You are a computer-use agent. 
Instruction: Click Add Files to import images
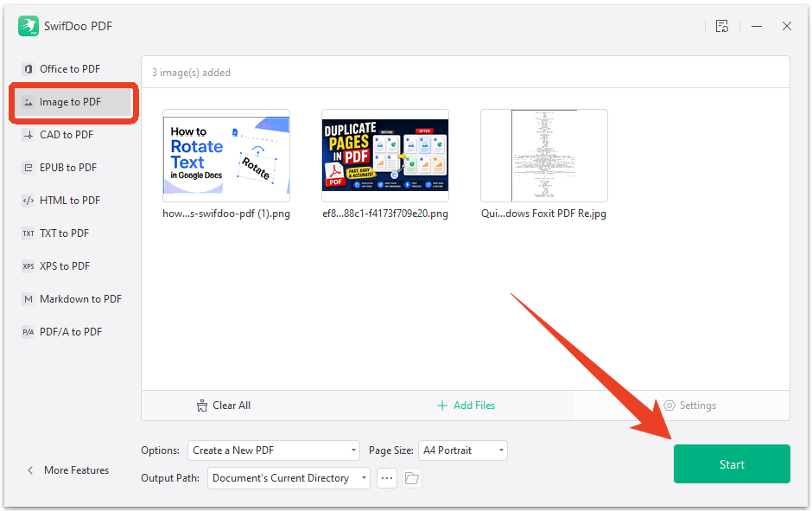point(466,406)
